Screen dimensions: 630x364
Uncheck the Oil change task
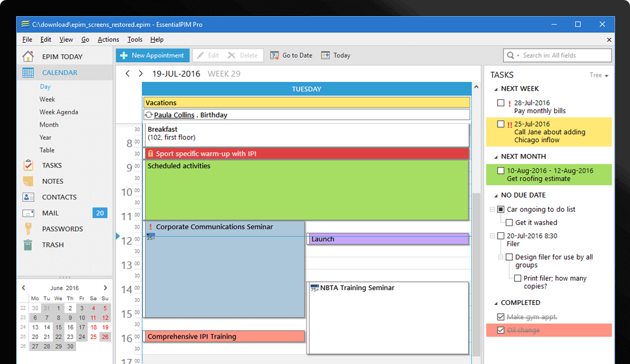point(501,330)
